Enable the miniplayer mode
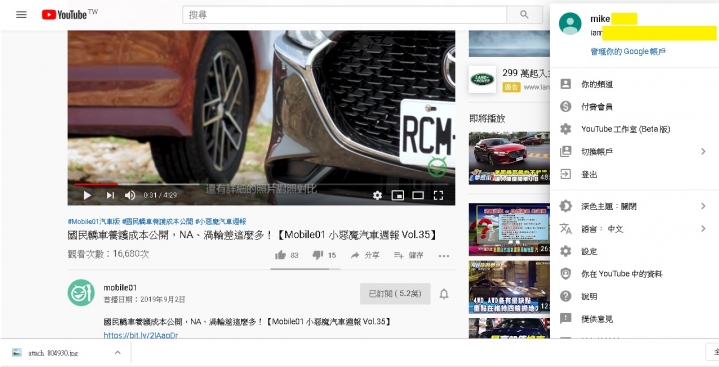 (398, 195)
